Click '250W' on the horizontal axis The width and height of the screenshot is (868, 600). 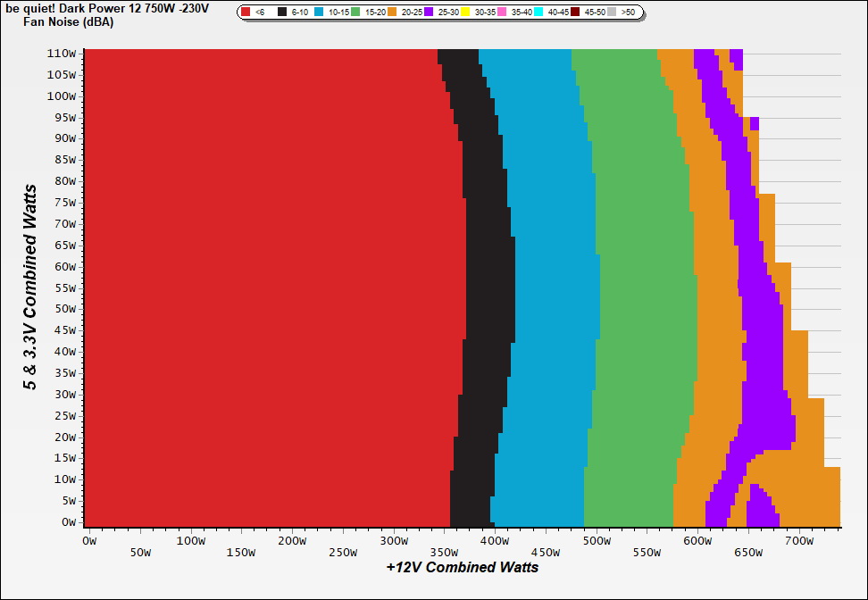(x=343, y=553)
